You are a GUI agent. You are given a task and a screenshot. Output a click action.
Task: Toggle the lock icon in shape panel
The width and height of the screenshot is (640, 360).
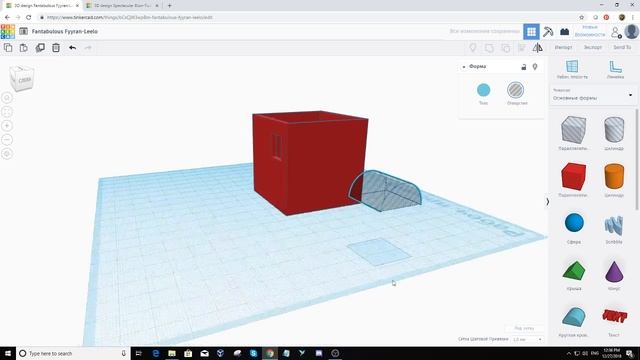click(524, 67)
